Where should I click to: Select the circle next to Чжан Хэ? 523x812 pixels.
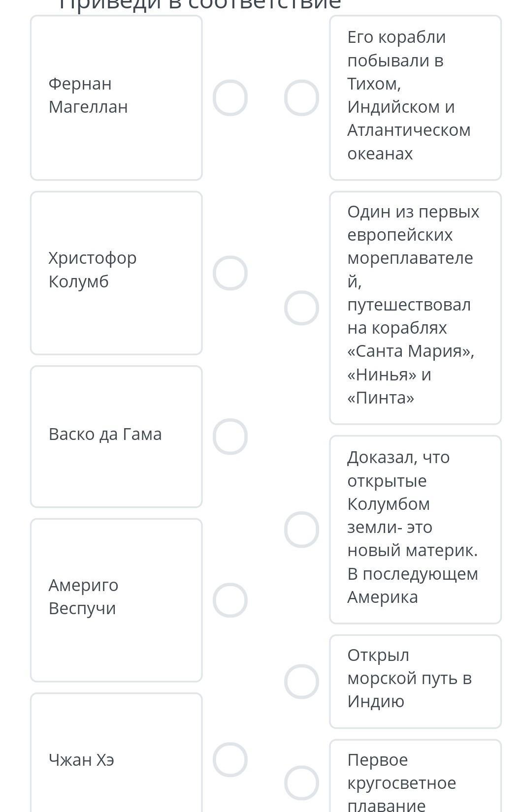tap(230, 759)
